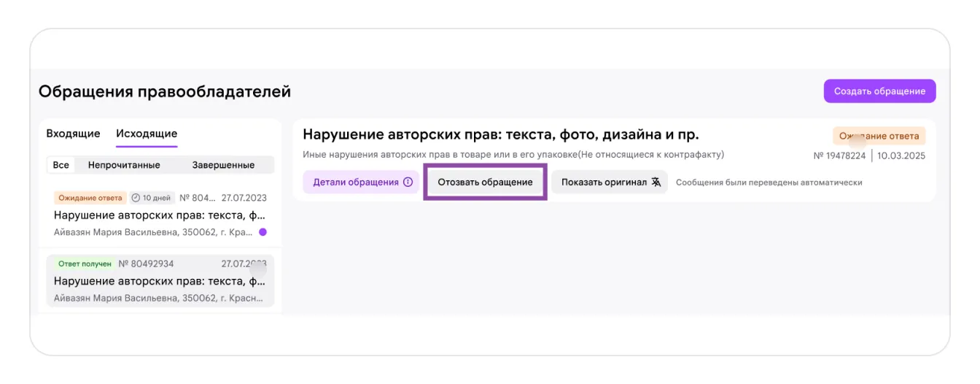
Task: Click the translate icon in Показать оригинал
Action: point(656,182)
